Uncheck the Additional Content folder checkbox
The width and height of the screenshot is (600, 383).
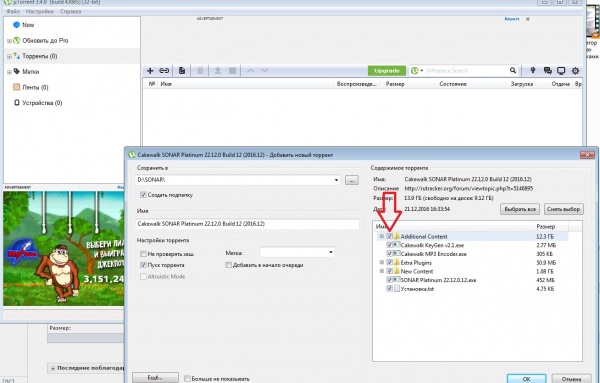click(389, 236)
